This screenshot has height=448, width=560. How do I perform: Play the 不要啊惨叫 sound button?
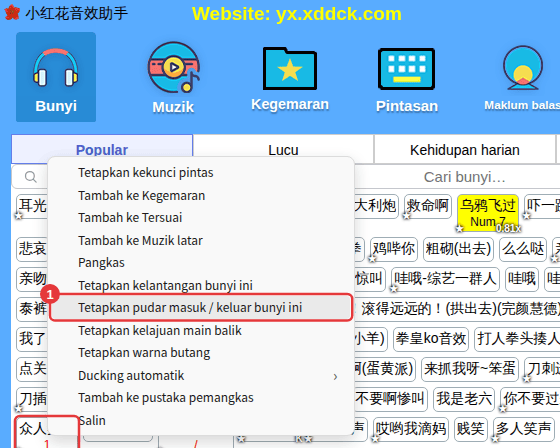tap(391, 399)
